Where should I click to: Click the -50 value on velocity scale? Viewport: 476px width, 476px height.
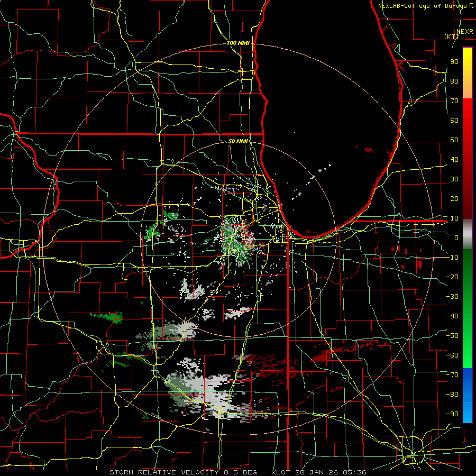point(452,336)
